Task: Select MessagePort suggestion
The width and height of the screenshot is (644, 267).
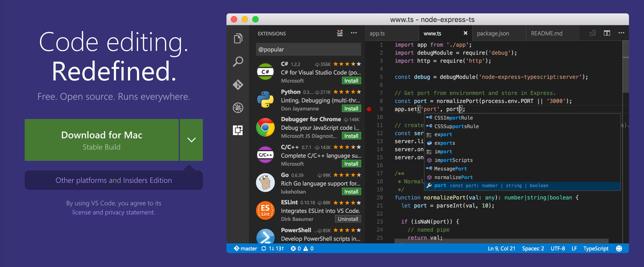Action: point(522,169)
